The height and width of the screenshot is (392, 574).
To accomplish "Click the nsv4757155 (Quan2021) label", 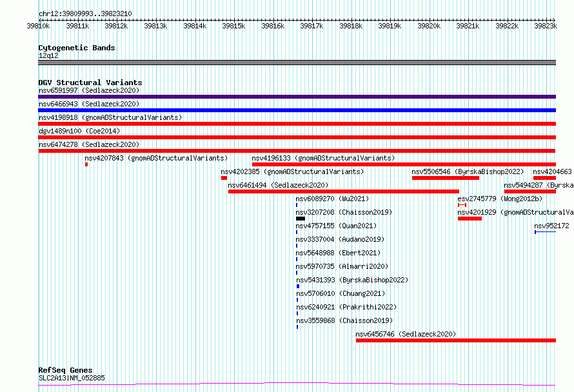I will (337, 226).
